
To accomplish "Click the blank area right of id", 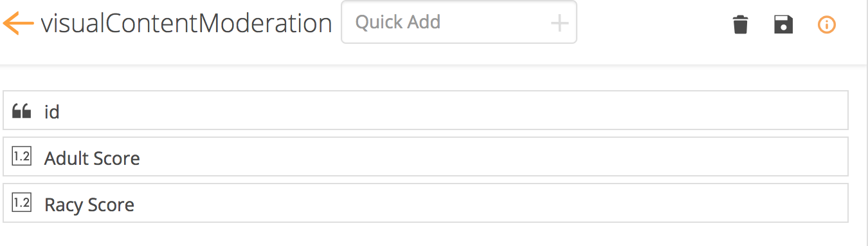I will (x=454, y=111).
